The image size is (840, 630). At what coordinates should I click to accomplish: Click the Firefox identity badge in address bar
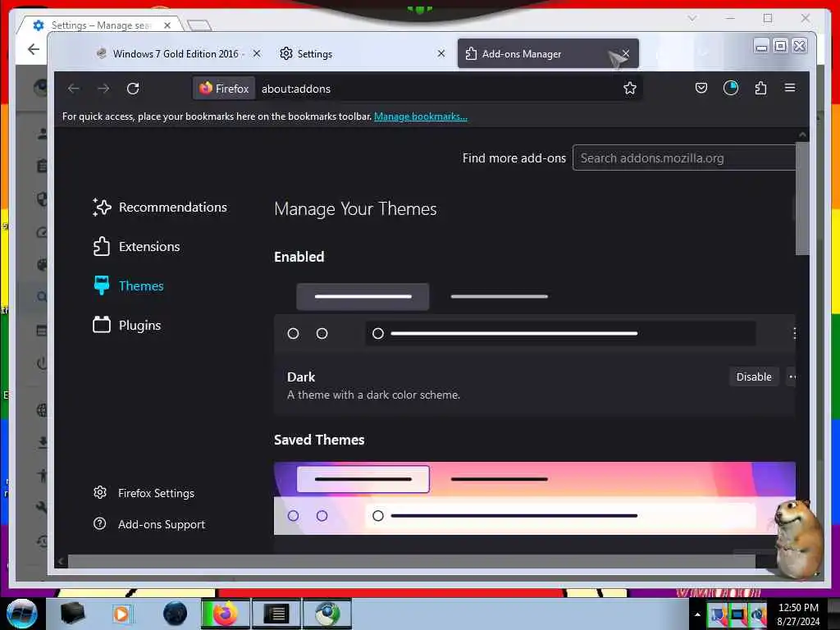[x=224, y=89]
